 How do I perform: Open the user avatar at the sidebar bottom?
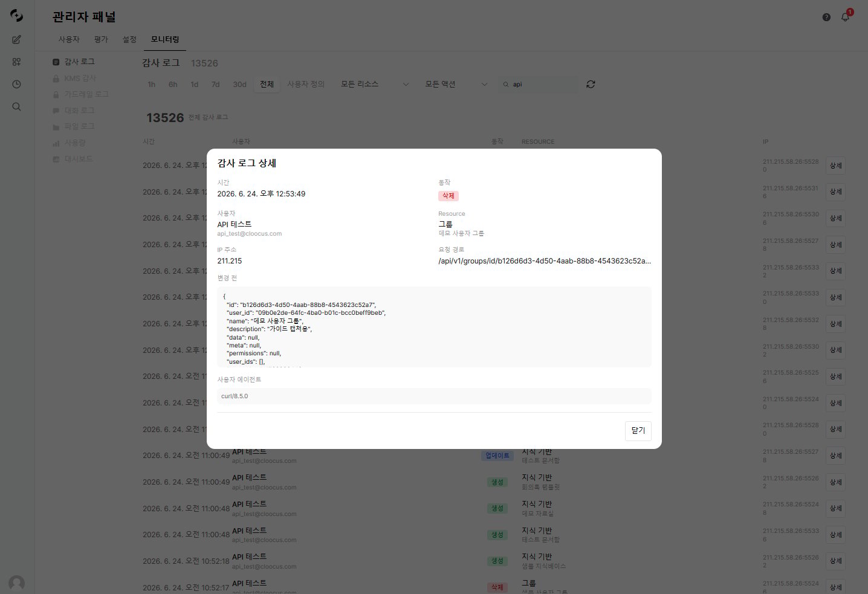pyautogui.click(x=17, y=583)
